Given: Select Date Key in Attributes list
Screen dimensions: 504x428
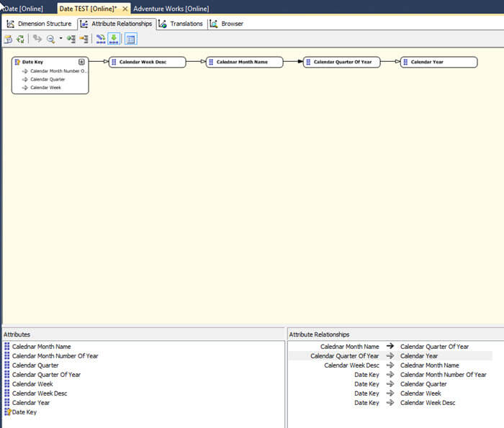Looking at the screenshot, I should (x=24, y=412).
